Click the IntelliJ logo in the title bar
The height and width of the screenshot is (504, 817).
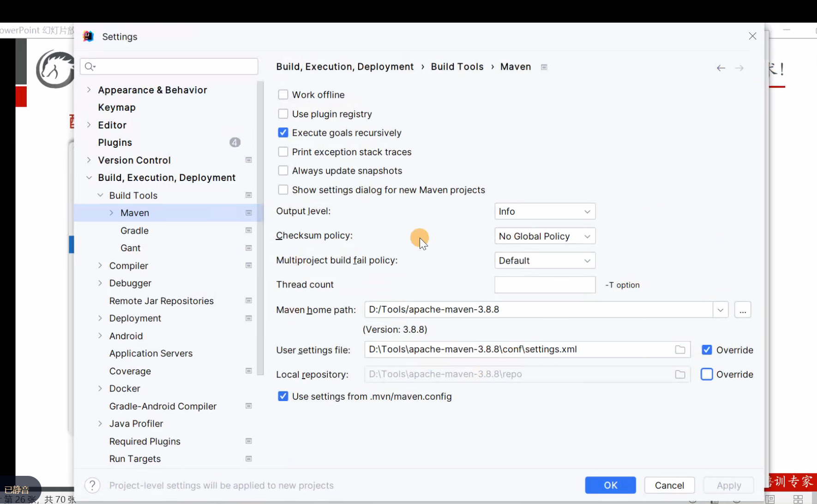88,36
